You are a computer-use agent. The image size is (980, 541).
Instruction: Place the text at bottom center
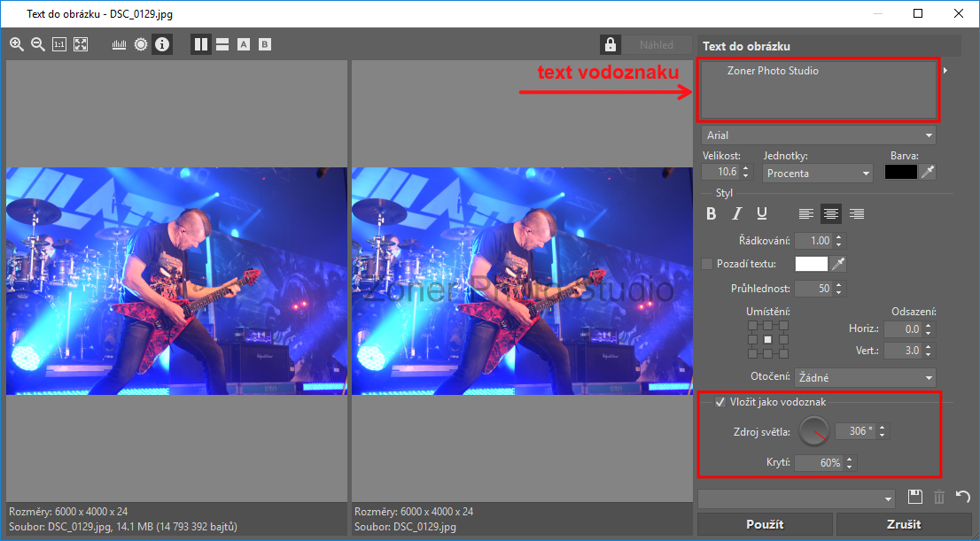pos(767,354)
